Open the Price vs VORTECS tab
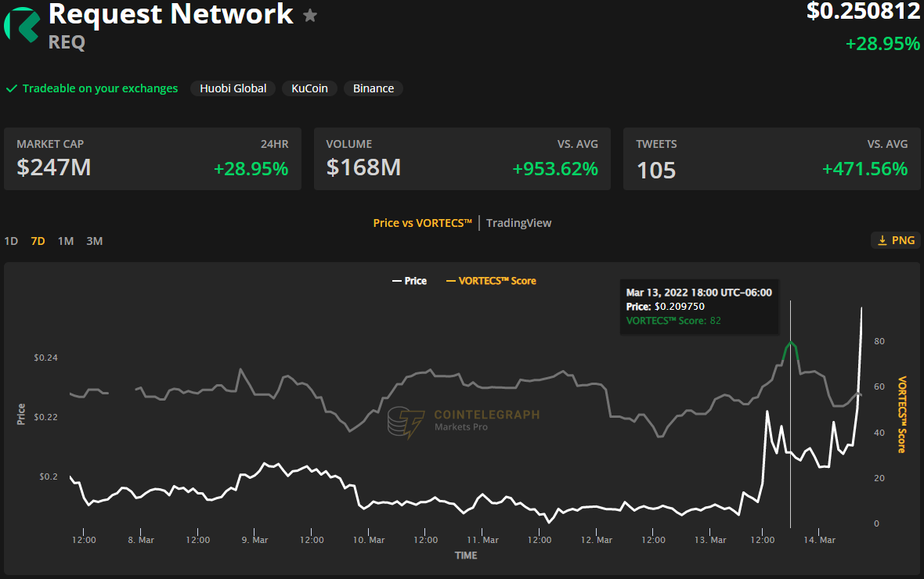The height and width of the screenshot is (579, 924). (422, 223)
